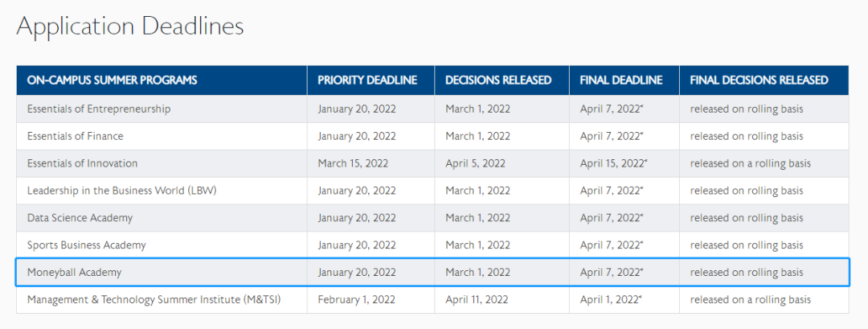
Task: Click the April 5, 2022 decisions date
Action: coord(476,163)
